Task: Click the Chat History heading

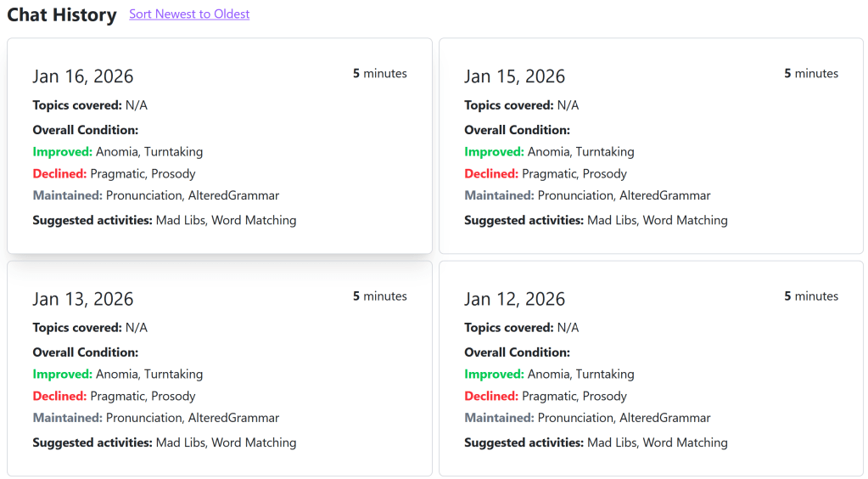Action: [62, 15]
